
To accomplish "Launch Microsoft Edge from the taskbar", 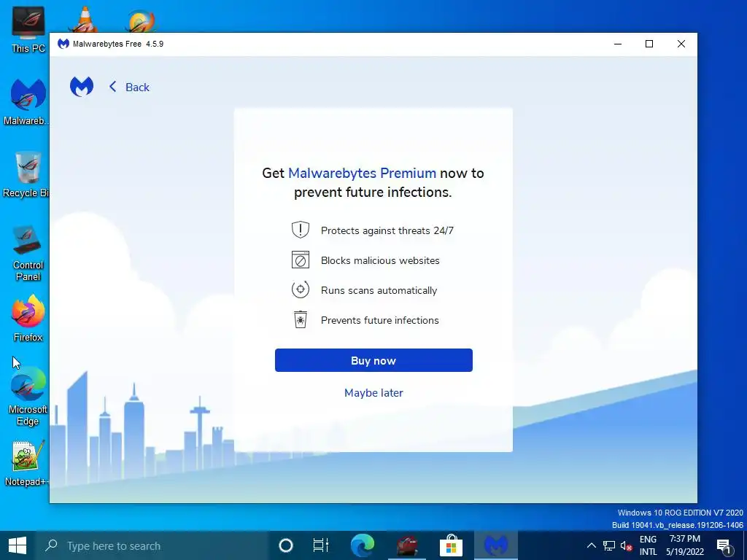I will pyautogui.click(x=363, y=545).
